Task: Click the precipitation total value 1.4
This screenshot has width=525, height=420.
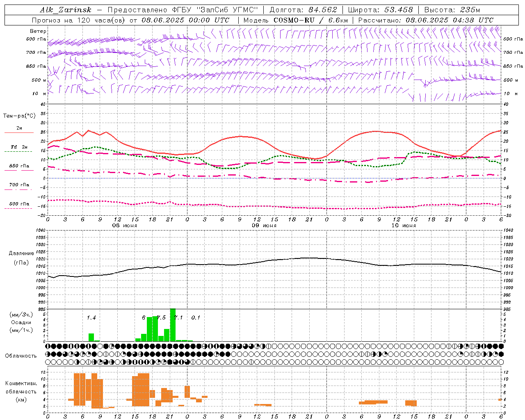Action: tap(91, 317)
